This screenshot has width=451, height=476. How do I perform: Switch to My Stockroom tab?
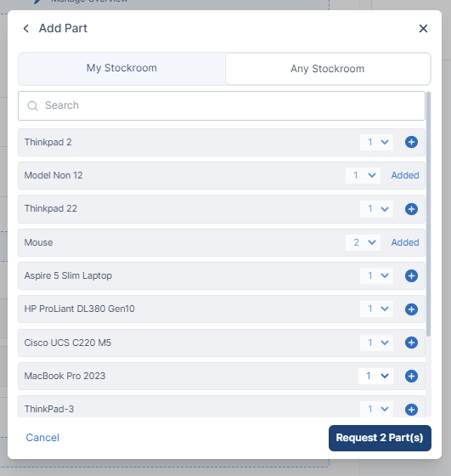tap(121, 68)
